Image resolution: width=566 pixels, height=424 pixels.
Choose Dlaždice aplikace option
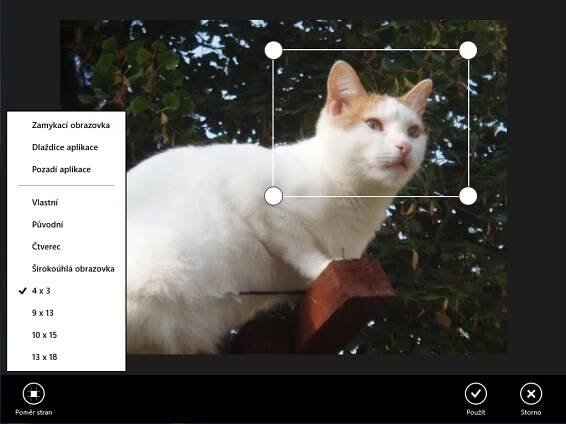click(x=66, y=147)
